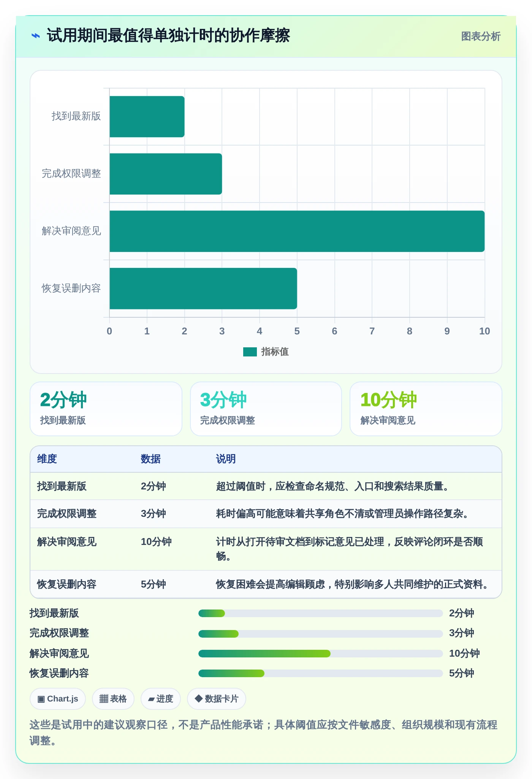Click the 指标值 legend text
Image resolution: width=532 pixels, height=779 pixels.
[x=275, y=352]
